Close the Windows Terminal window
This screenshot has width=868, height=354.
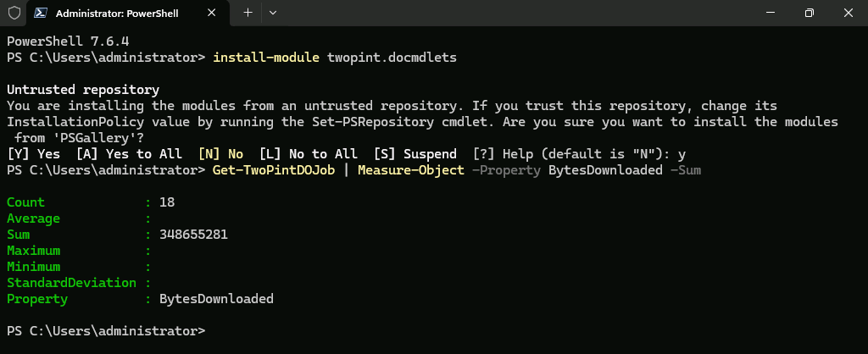tap(848, 12)
